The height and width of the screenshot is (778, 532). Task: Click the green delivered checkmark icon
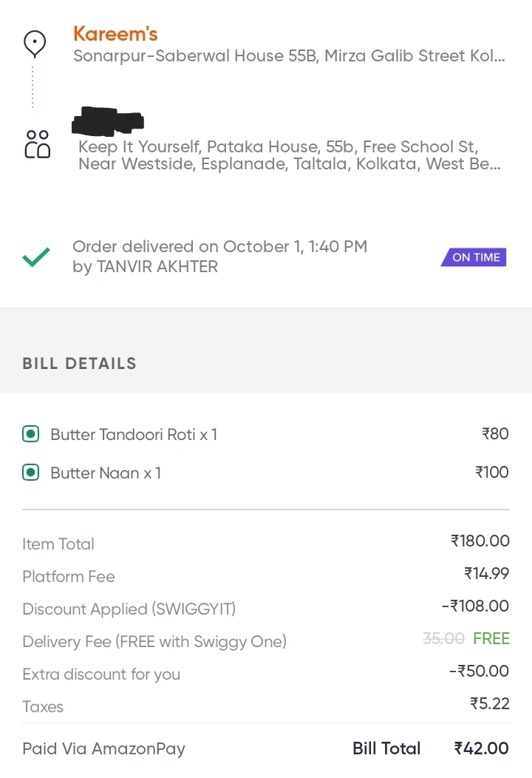tap(35, 256)
